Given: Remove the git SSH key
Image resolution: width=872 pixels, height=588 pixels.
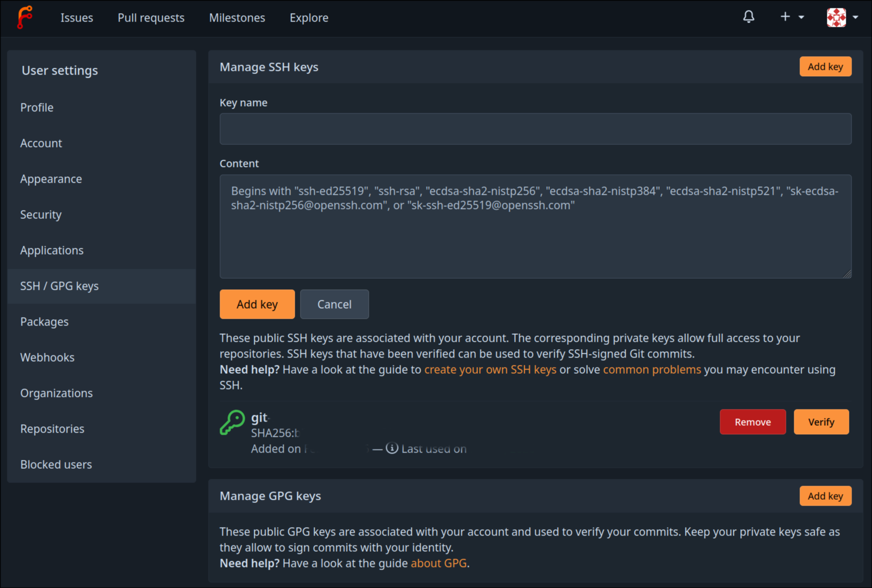Looking at the screenshot, I should tap(752, 422).
